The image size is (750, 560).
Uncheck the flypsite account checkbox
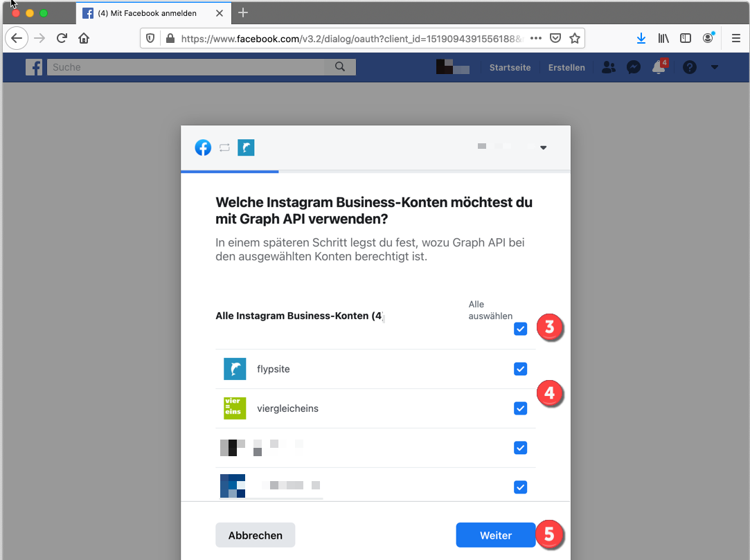click(520, 369)
